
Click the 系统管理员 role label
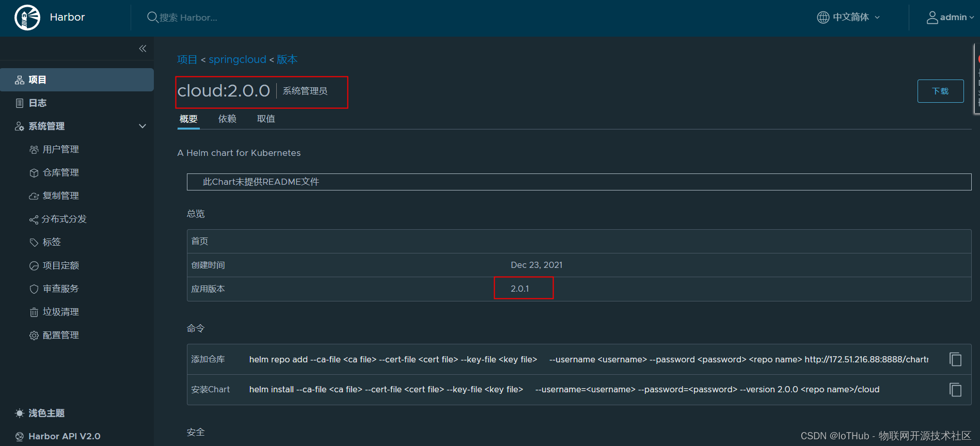pos(305,91)
